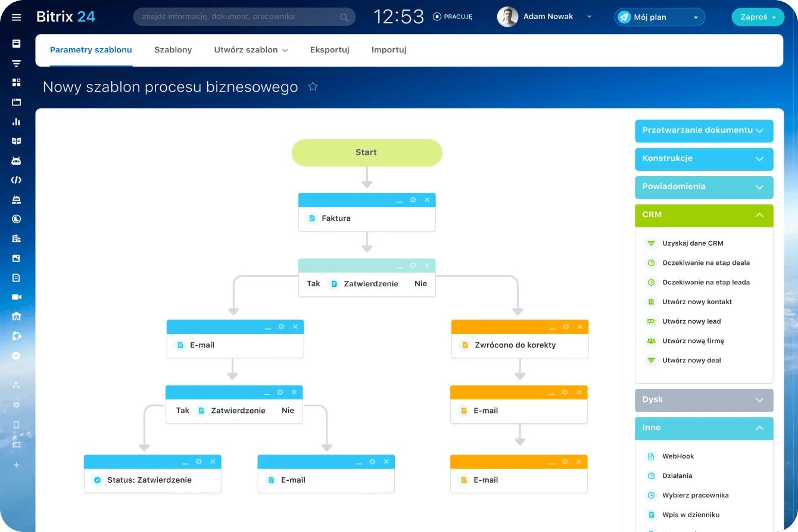Minimize the Status: Zatwierdzenie block
Screen dimensions: 798x532
pyautogui.click(x=185, y=462)
